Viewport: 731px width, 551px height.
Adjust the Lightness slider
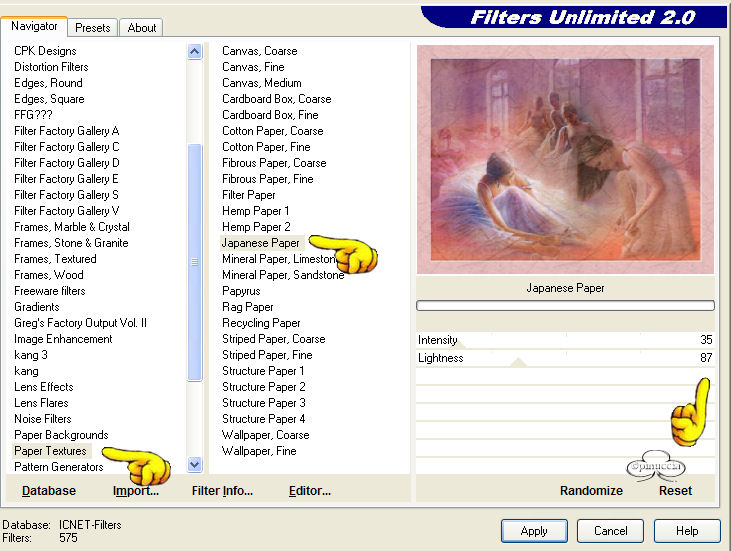point(565,358)
